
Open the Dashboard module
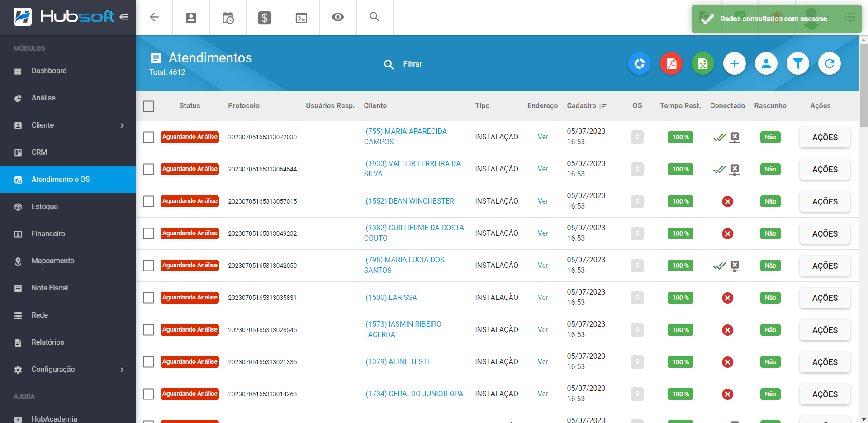[x=68, y=71]
